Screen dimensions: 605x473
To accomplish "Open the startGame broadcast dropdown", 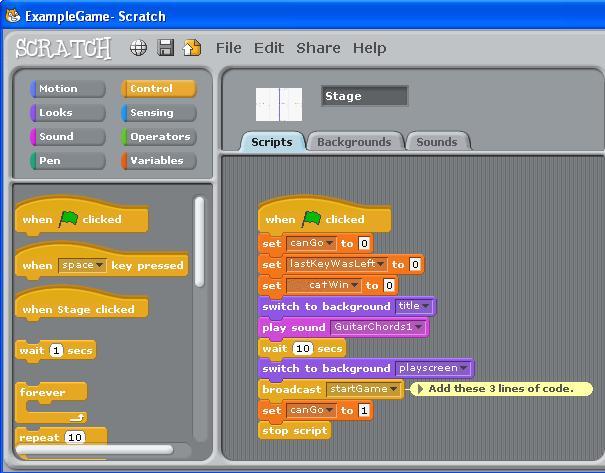I will point(363,389).
